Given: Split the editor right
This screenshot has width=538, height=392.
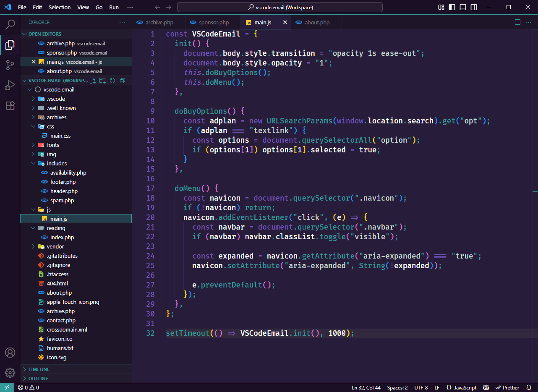Looking at the screenshot, I should [x=517, y=22].
